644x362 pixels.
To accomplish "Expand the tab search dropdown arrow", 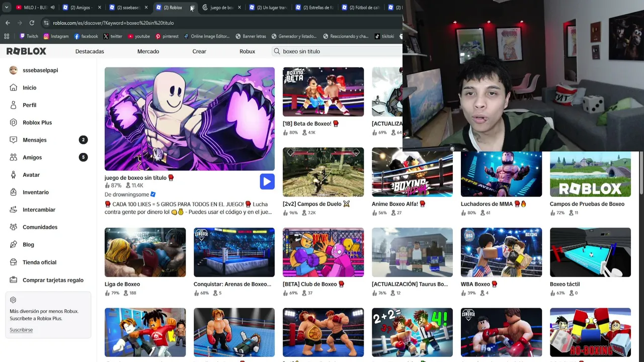I will click(x=7, y=8).
